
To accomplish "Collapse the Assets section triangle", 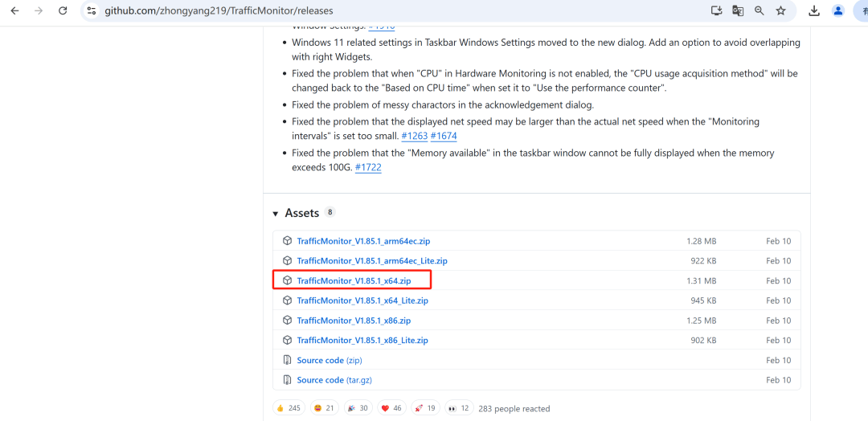I will click(x=276, y=214).
